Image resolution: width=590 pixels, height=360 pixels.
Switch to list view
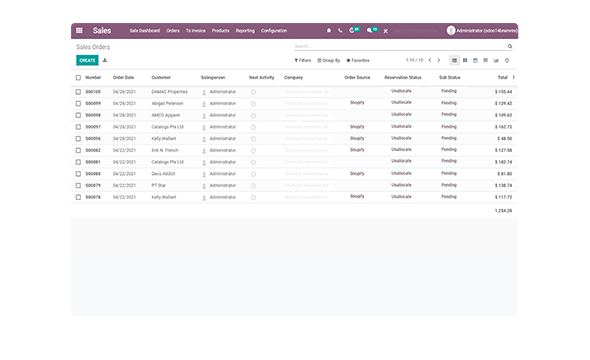tap(455, 60)
